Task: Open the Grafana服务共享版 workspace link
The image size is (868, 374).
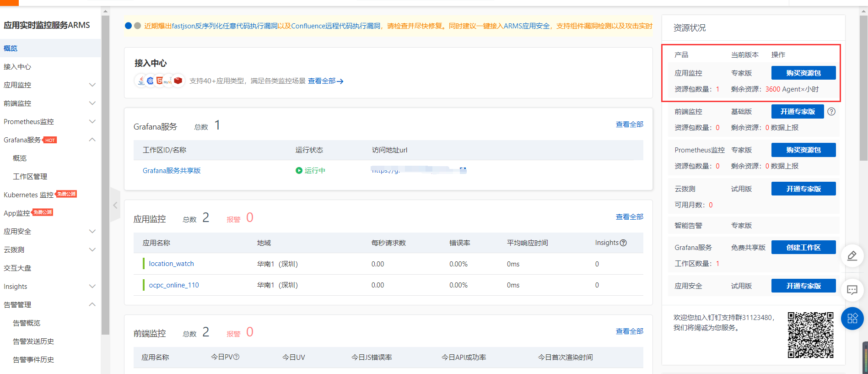Action: click(172, 170)
